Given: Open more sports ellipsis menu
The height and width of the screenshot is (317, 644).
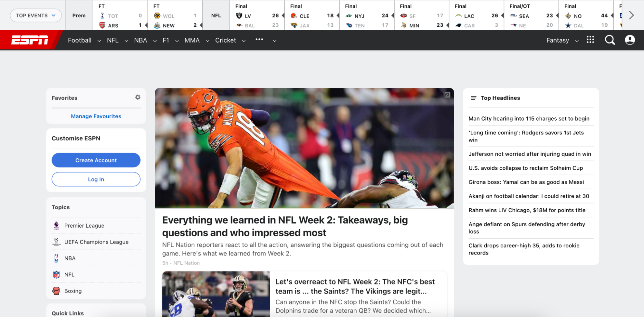Looking at the screenshot, I should coord(259,39).
